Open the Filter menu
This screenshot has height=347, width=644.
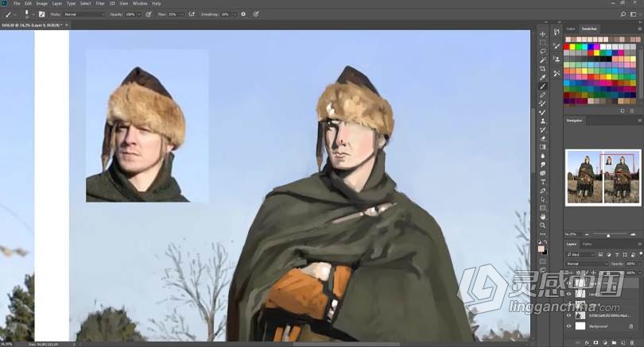[x=100, y=3]
